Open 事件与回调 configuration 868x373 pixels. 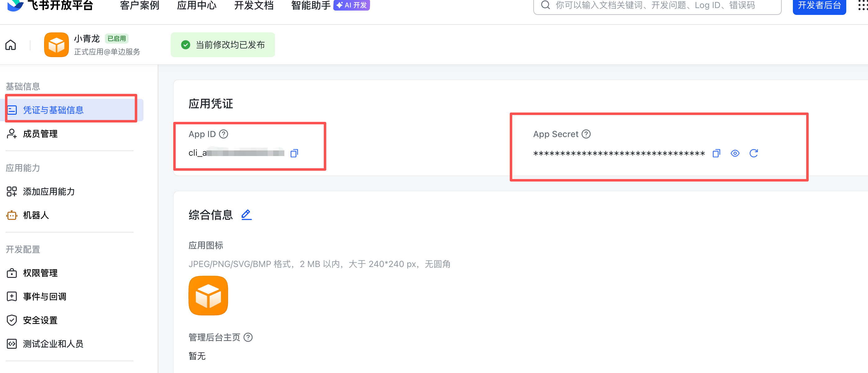[x=44, y=297]
